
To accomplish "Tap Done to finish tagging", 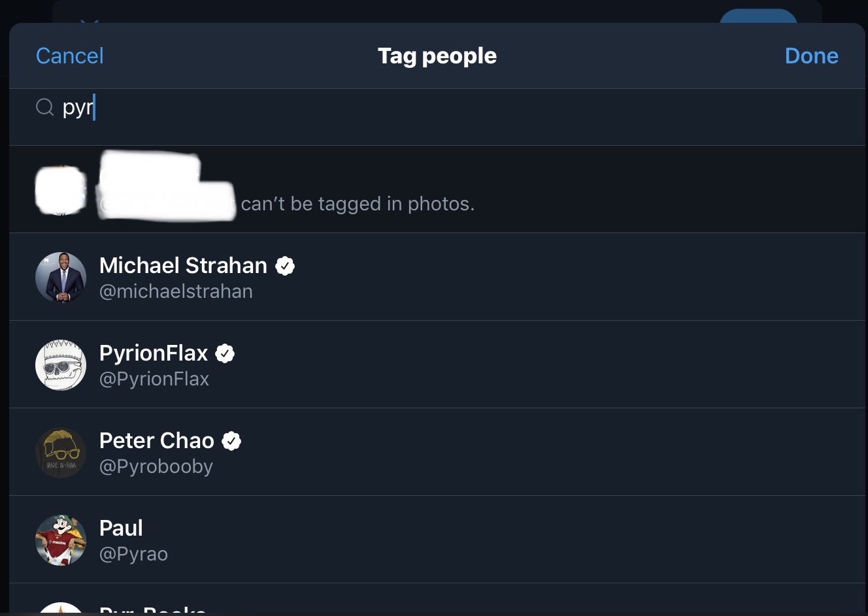I will (811, 56).
